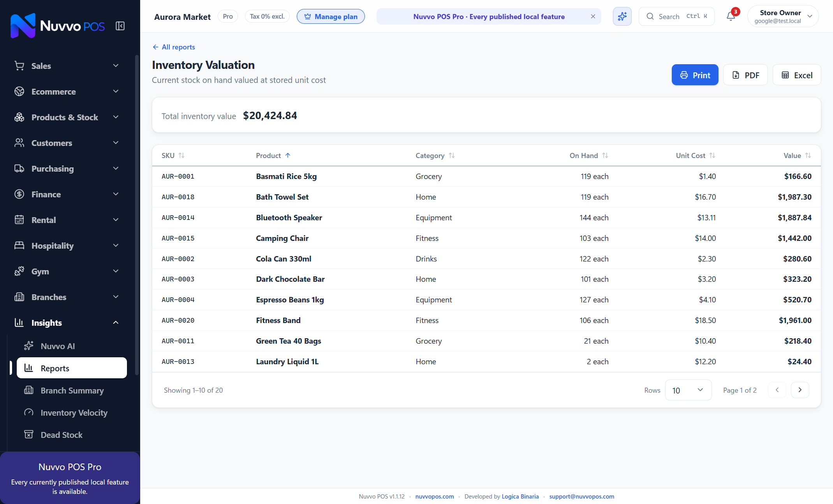Viewport: 833px width, 504px height.
Task: Open the Store Owner account menu
Action: coord(783,16)
